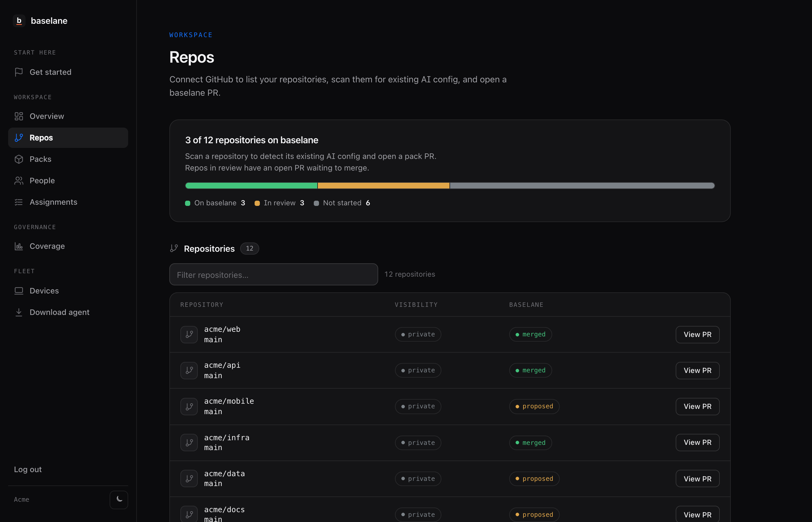Navigate to People
This screenshot has height=522, width=812.
click(x=68, y=181)
